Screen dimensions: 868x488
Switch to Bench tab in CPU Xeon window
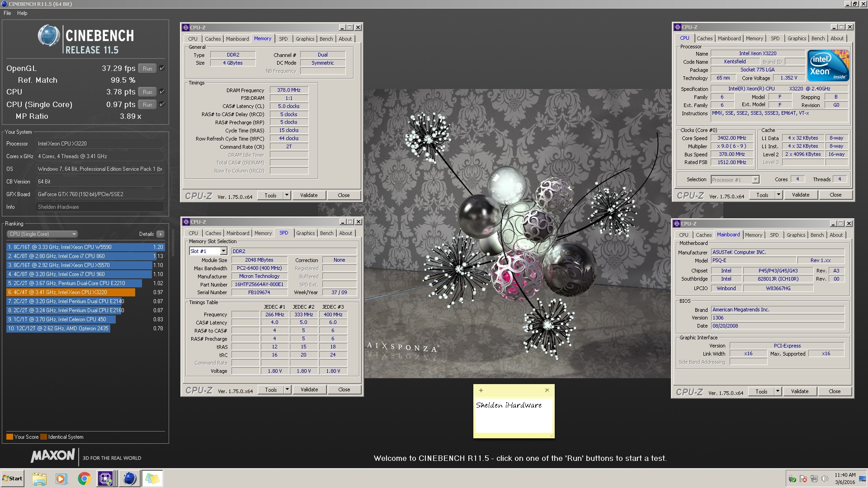[818, 38]
